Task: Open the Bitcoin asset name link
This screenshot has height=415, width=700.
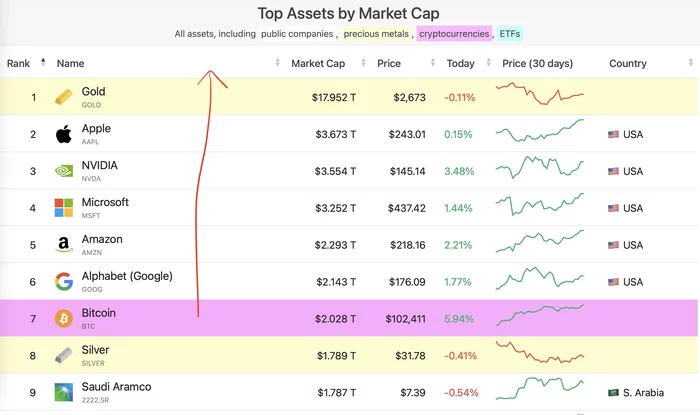Action: click(98, 313)
